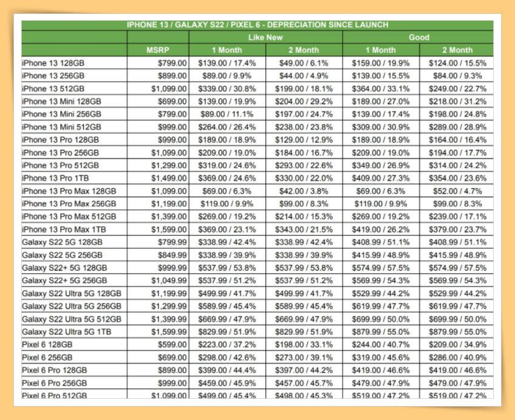The image size is (515, 420).
Task: Select the 'Galaxy S22+ 5G 256GB' label
Action: (64, 281)
